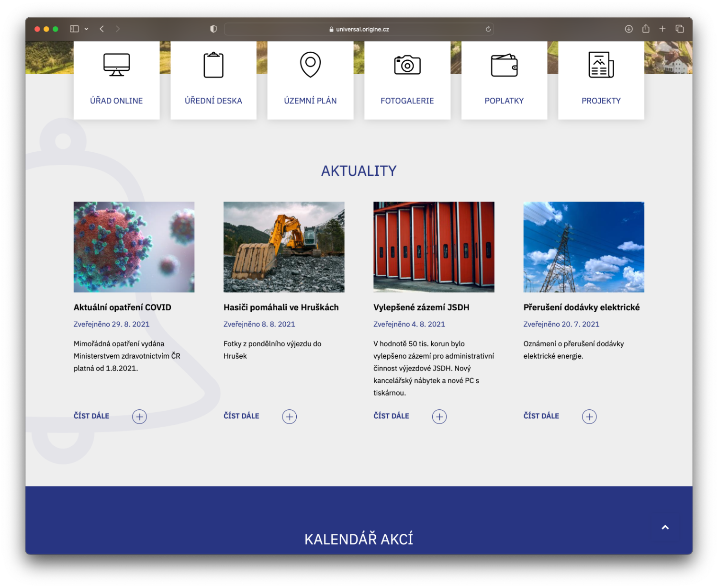Click the Fotogalerie camera icon
The height and width of the screenshot is (588, 718).
[407, 65]
